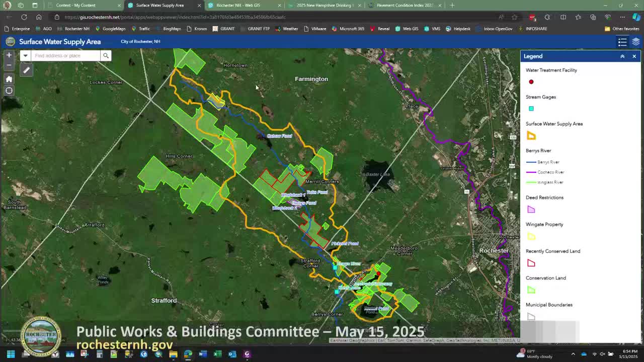Click the Wingate Property legend heading

coord(544,224)
